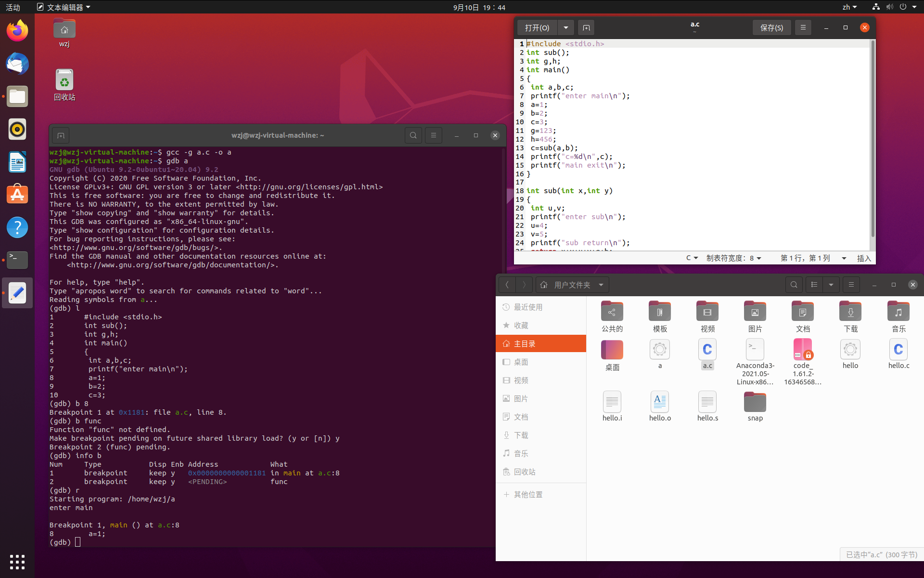Open the C language selector dropdown
Viewport: 924px width, 578px height.
pyautogui.click(x=692, y=258)
